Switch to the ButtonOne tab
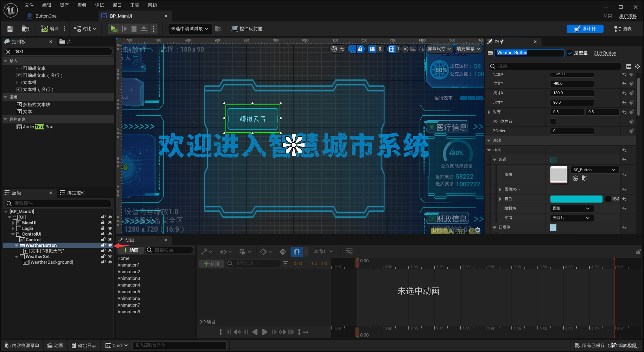644x352 pixels. [x=46, y=16]
